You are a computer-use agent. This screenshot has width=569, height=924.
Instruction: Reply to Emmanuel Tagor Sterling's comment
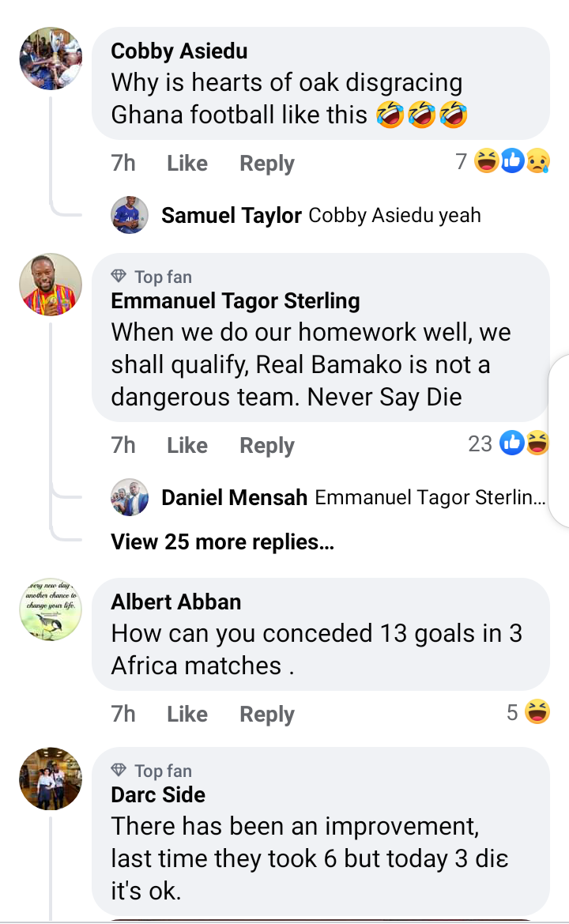tap(267, 446)
